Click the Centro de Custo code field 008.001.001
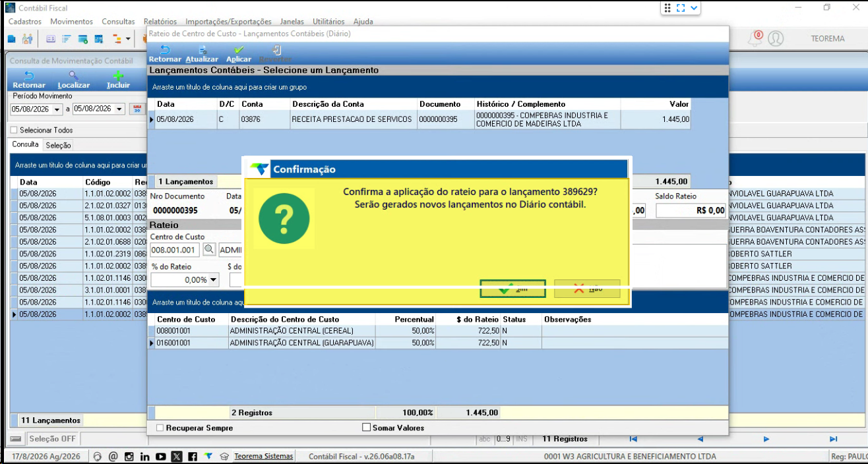Screen dimensions: 868x464 [x=175, y=250]
